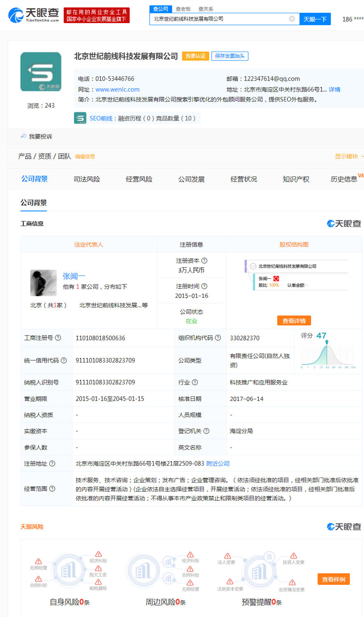Open address 详情 link
Image resolution: width=364 pixels, height=617 pixels.
335,89
